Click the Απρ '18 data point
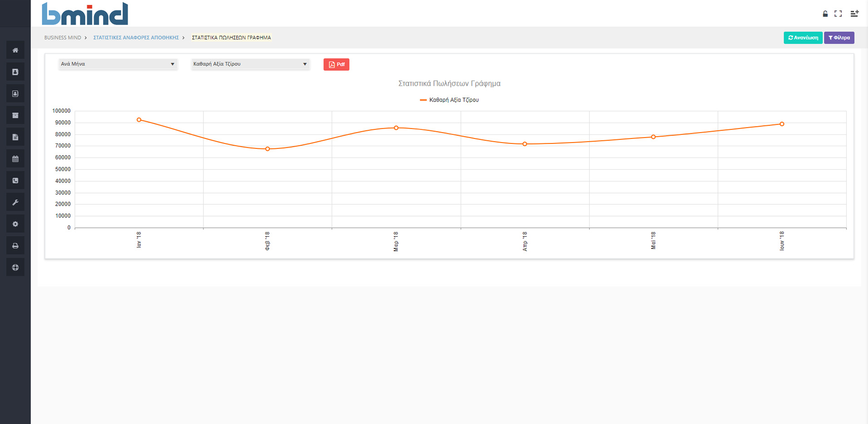 525,144
